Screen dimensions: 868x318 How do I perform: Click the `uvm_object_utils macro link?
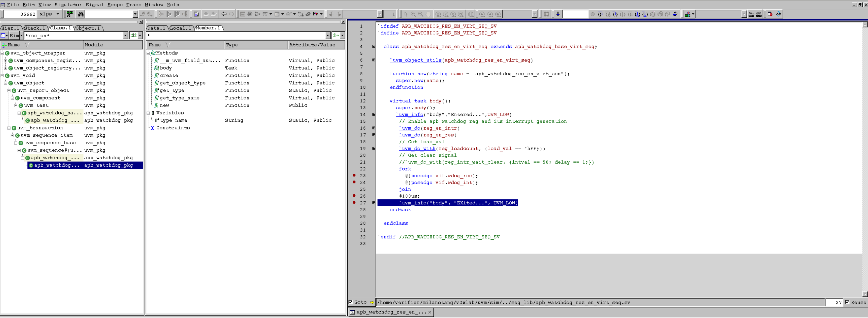point(416,60)
